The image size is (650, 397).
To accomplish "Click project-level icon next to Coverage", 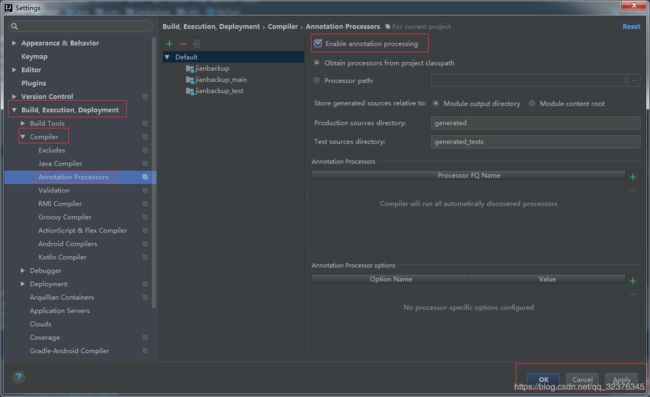I will [x=145, y=338].
